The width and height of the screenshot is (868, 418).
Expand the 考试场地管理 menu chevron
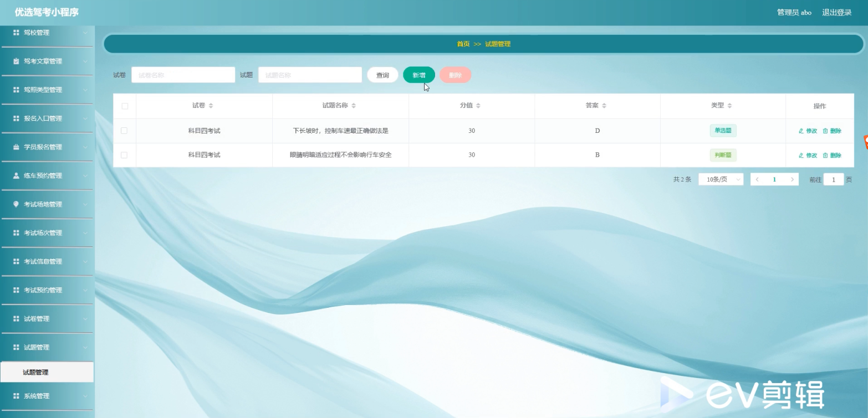coord(85,204)
